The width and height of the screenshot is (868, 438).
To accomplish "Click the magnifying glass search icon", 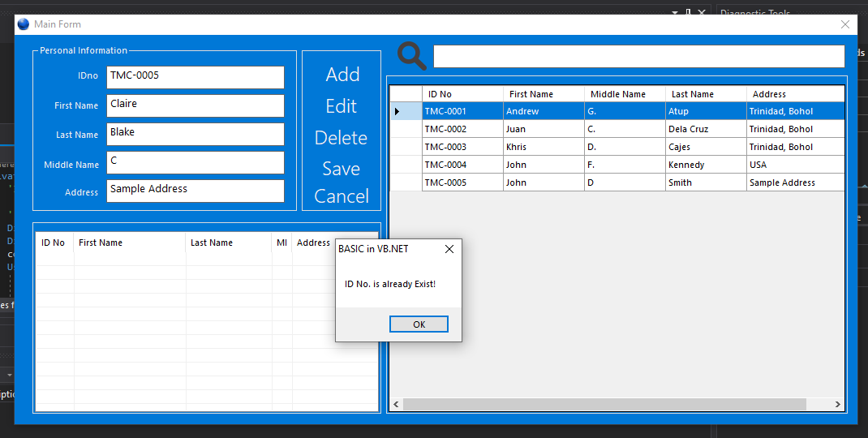I will coord(412,56).
